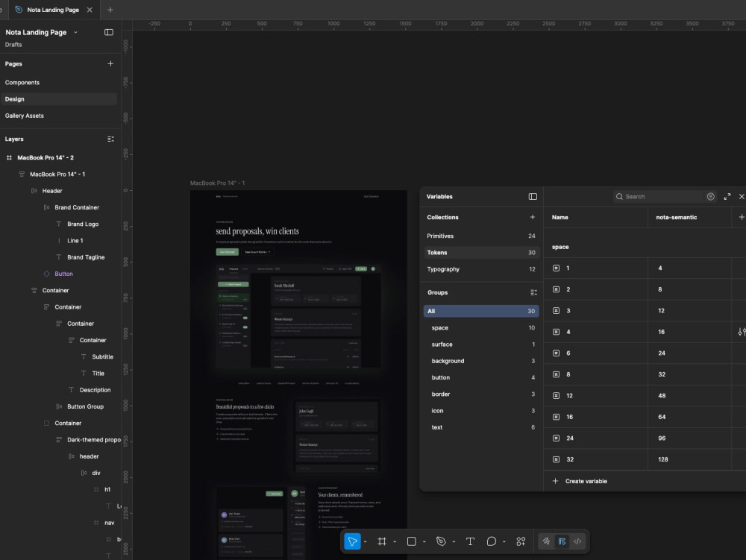Viewport: 746px width, 560px height.
Task: Toggle the left sidebar panel icon
Action: [108, 32]
